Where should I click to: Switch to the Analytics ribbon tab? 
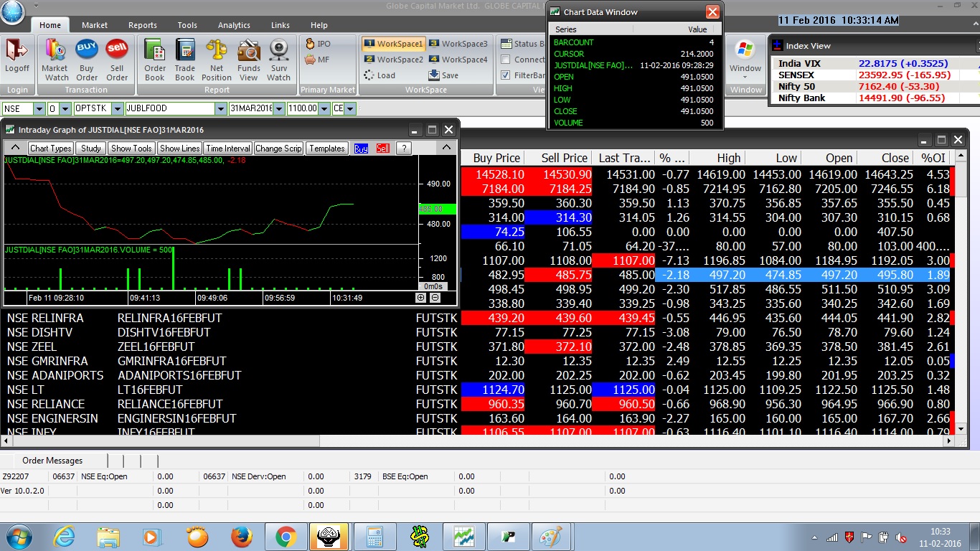[234, 25]
